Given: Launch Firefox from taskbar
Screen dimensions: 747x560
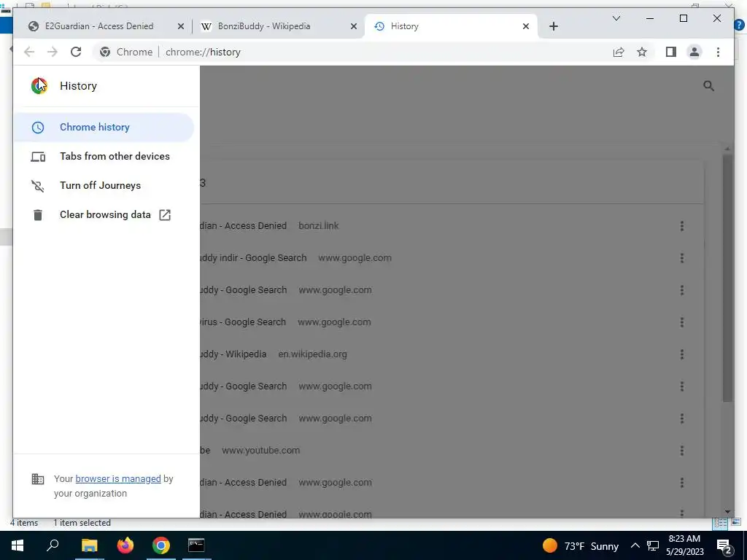Looking at the screenshot, I should coord(125,545).
